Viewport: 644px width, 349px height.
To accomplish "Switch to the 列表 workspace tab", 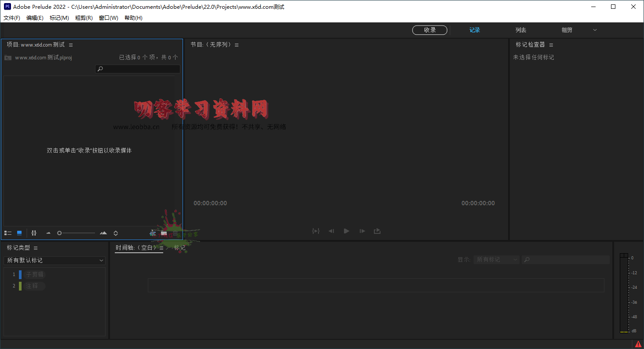I will click(521, 30).
